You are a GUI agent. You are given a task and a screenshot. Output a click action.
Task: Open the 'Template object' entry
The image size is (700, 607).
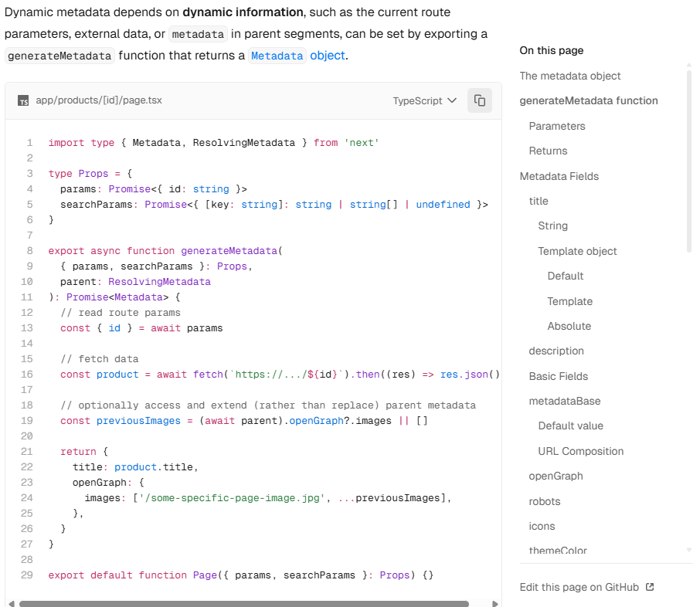pos(577,251)
